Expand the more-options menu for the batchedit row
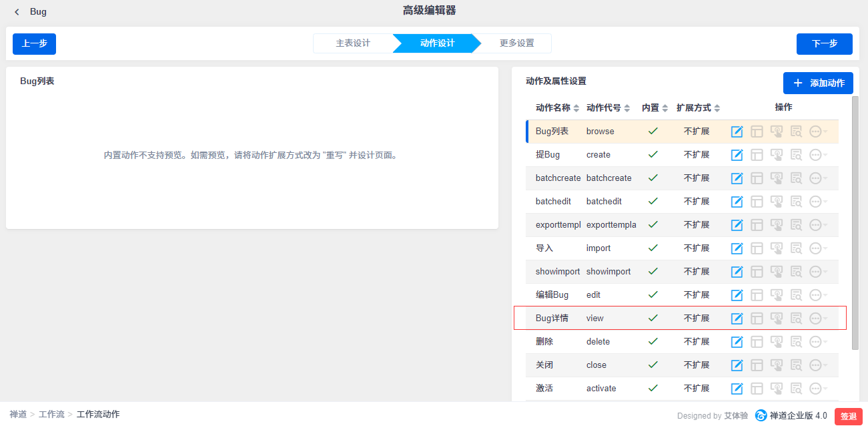868x428 pixels. coord(817,202)
